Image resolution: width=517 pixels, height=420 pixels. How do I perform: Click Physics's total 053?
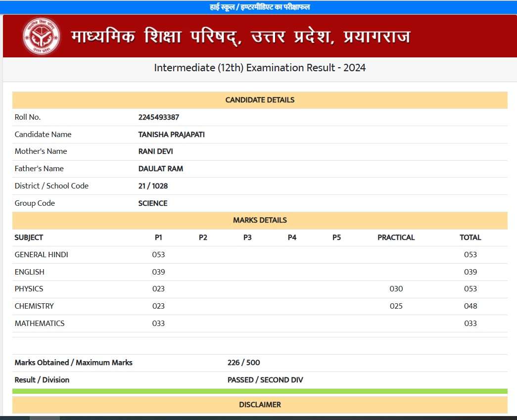click(x=470, y=289)
